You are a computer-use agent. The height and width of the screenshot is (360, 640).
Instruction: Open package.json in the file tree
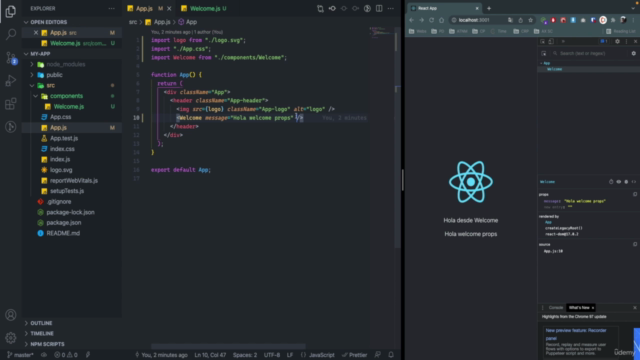pyautogui.click(x=64, y=223)
